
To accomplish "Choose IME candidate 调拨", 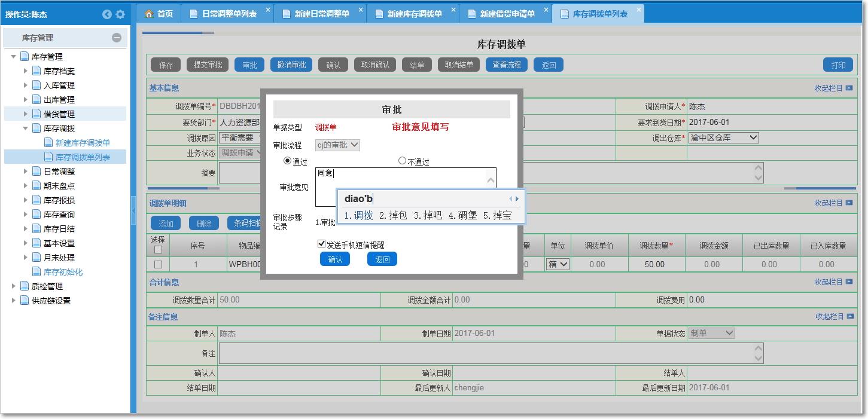I will (x=359, y=215).
